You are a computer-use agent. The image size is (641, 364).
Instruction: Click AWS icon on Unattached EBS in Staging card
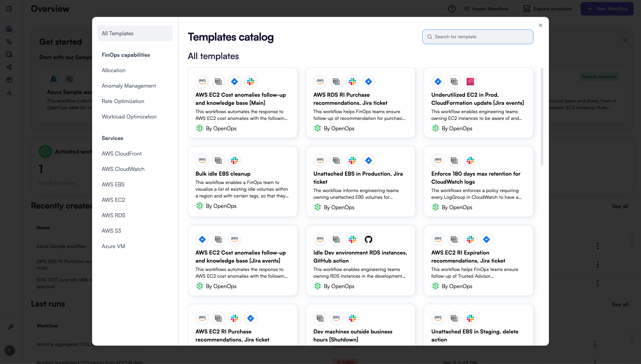pyautogui.click(x=438, y=318)
